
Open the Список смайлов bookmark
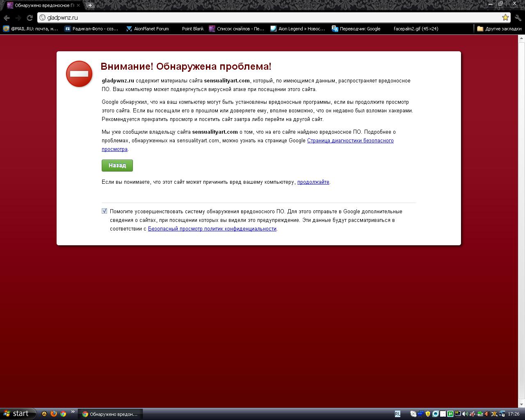(237, 29)
